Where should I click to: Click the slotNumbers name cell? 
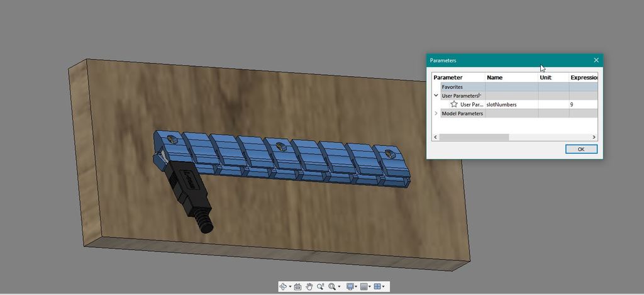[x=511, y=104]
